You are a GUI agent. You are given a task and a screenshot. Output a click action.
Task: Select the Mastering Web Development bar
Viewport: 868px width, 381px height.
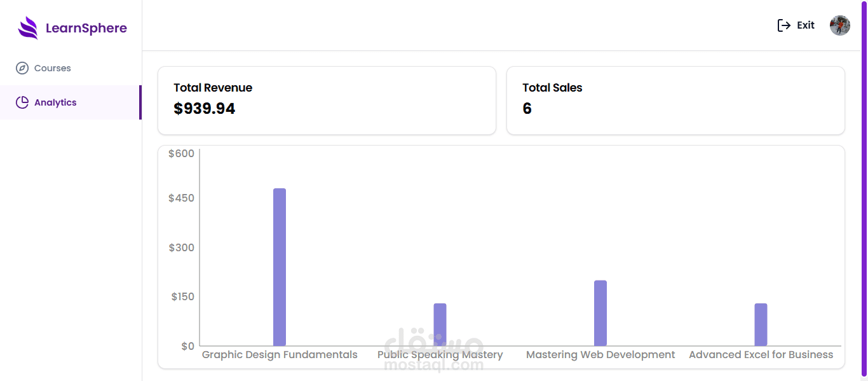click(x=600, y=313)
